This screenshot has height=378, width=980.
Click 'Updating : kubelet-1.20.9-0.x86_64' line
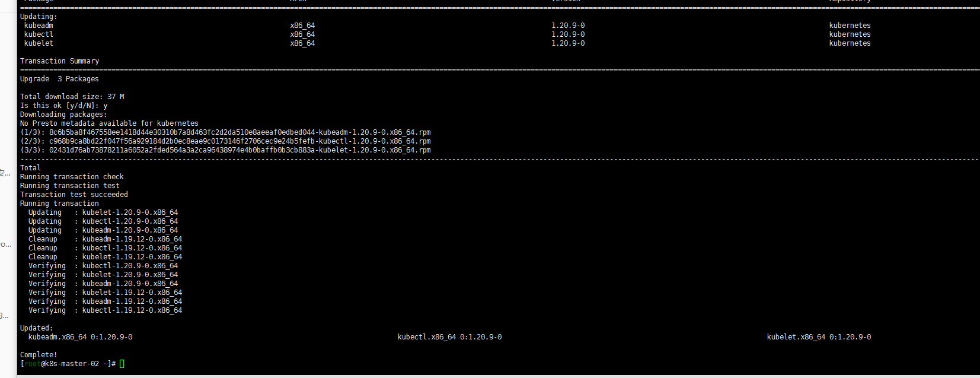[103, 212]
